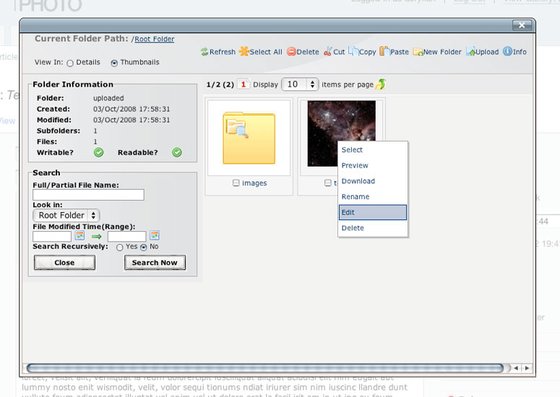Screen dimensions: 560x397
Task: Choose Edit in the context menu
Action: (373, 212)
